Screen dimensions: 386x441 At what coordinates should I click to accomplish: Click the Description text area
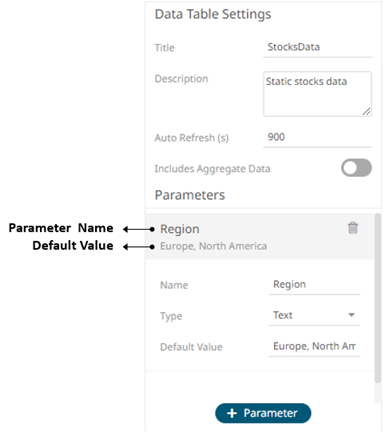click(317, 94)
